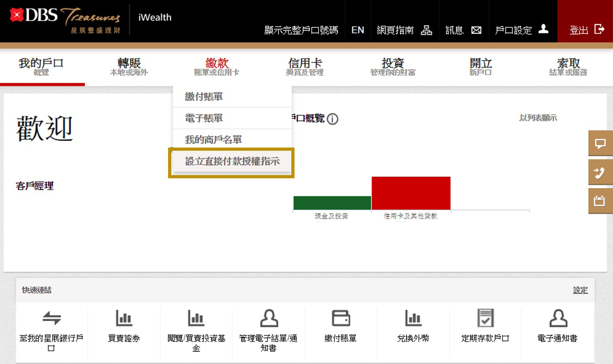This screenshot has width=613, height=364.
Task: Open 買賣證券 quick link icon
Action: (124, 318)
